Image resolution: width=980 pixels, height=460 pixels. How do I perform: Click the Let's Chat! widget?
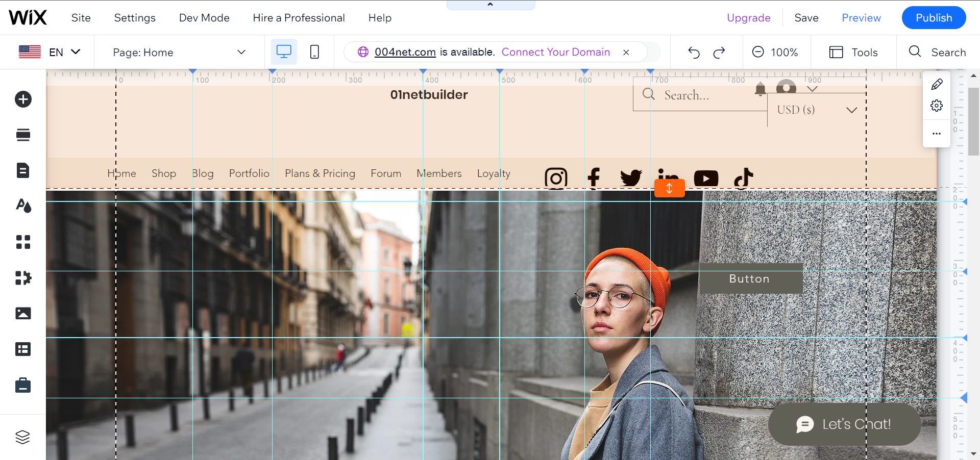click(844, 424)
